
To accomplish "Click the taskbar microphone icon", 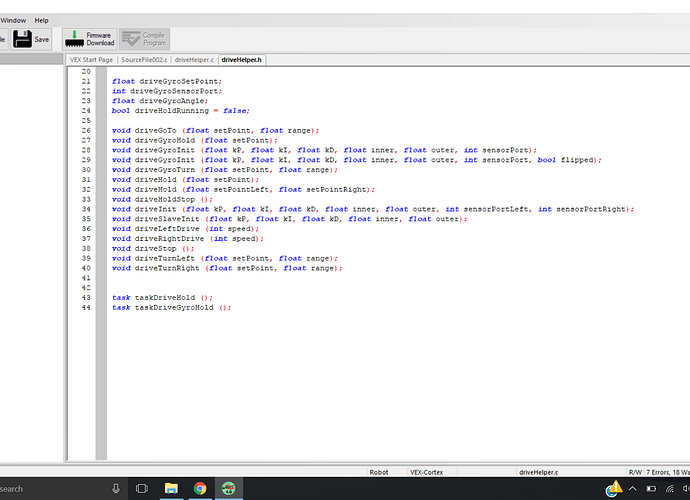I will [x=116, y=488].
